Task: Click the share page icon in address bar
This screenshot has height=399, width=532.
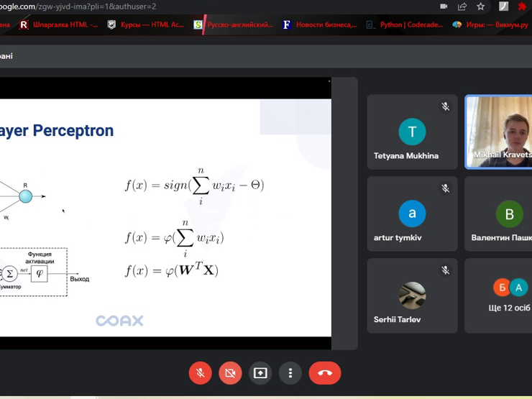Action: (462, 6)
